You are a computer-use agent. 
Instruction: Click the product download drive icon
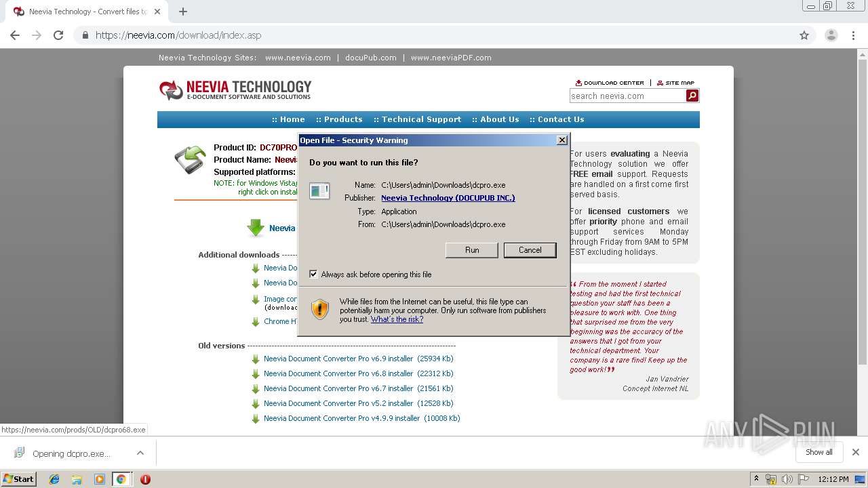190,160
